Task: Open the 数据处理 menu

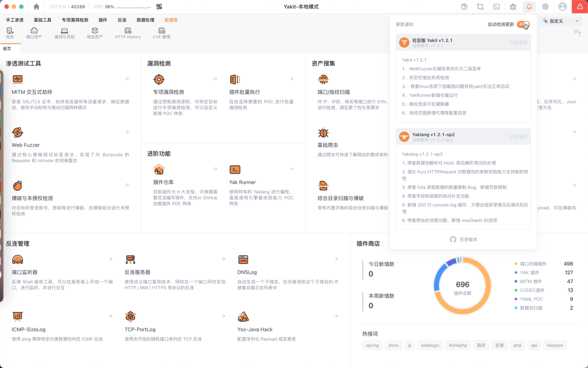Action: 145,20
